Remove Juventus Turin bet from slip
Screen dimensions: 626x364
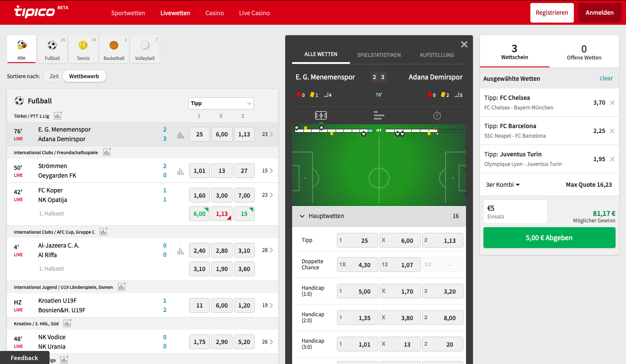point(612,159)
